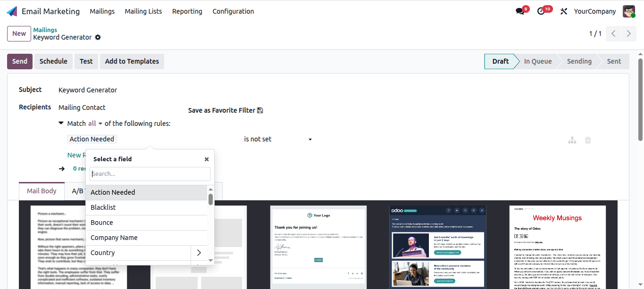Click the Add to Templates button

coord(132,61)
